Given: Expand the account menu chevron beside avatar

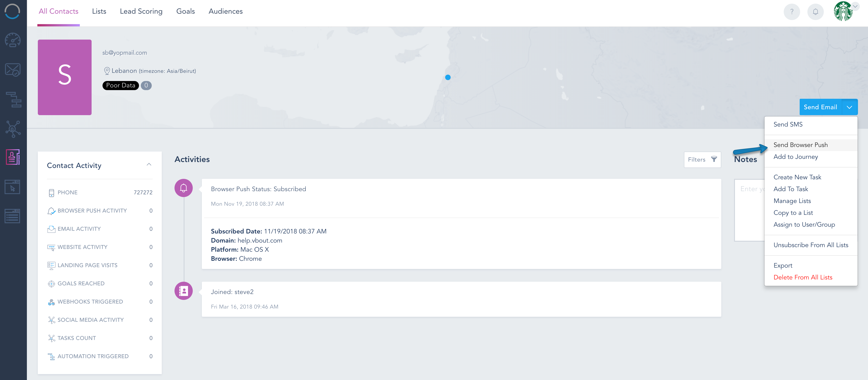Looking at the screenshot, I should pos(855,6).
